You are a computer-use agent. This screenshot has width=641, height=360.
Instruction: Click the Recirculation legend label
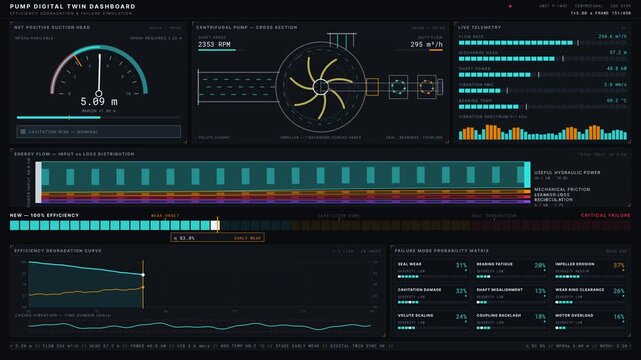click(553, 200)
